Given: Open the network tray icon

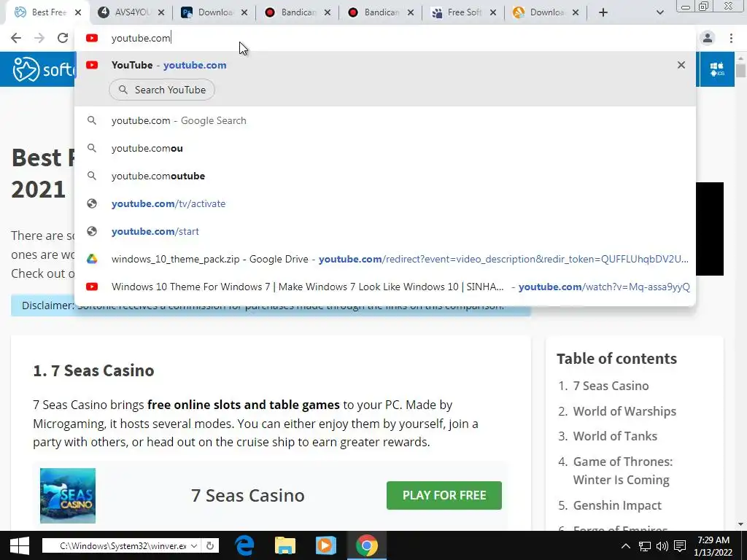Looking at the screenshot, I should [645, 546].
